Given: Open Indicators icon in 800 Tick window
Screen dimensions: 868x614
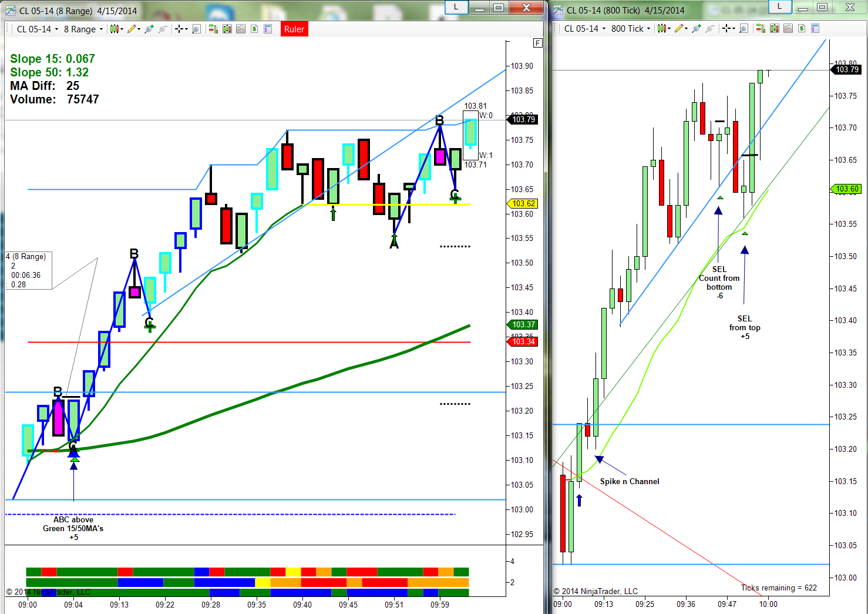Looking at the screenshot, I should click(x=788, y=28).
